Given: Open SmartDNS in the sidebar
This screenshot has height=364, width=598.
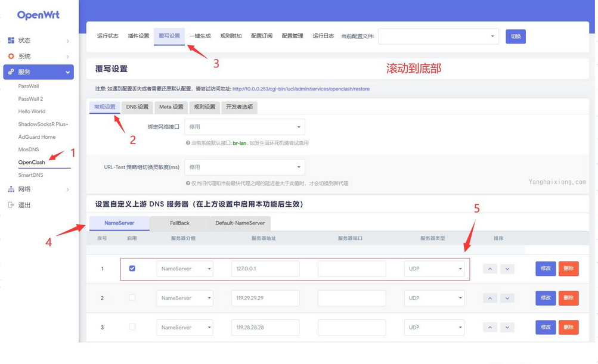Looking at the screenshot, I should coord(31,175).
